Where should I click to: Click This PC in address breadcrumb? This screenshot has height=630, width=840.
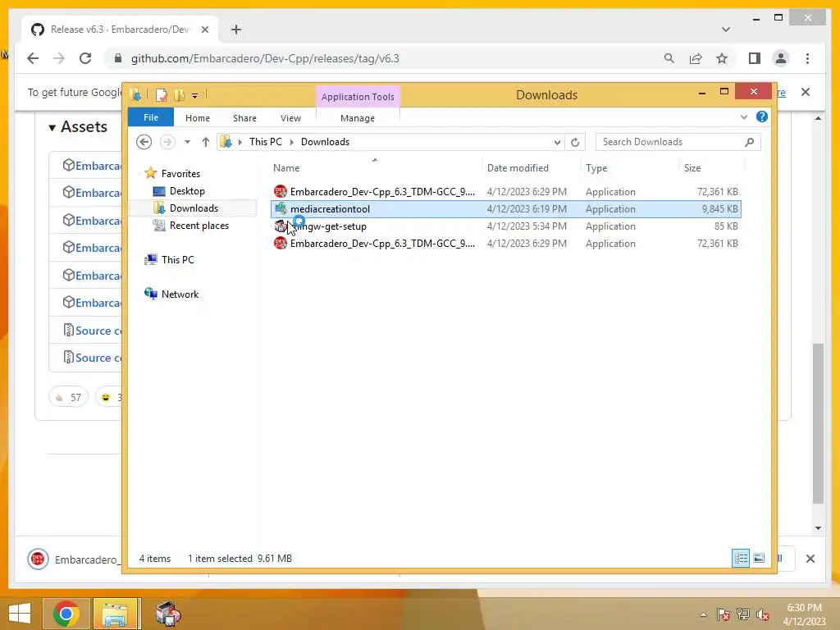pos(265,141)
